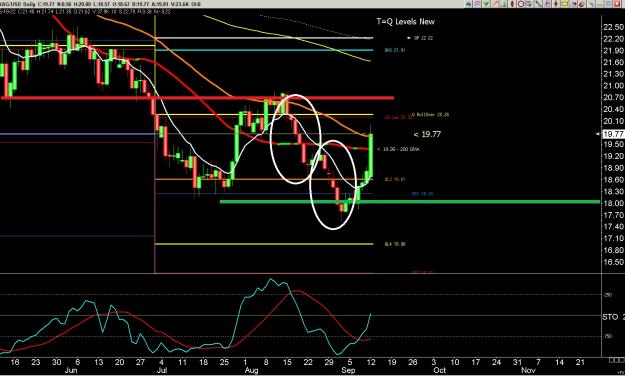Select the thick green horizontal support line

(410, 202)
